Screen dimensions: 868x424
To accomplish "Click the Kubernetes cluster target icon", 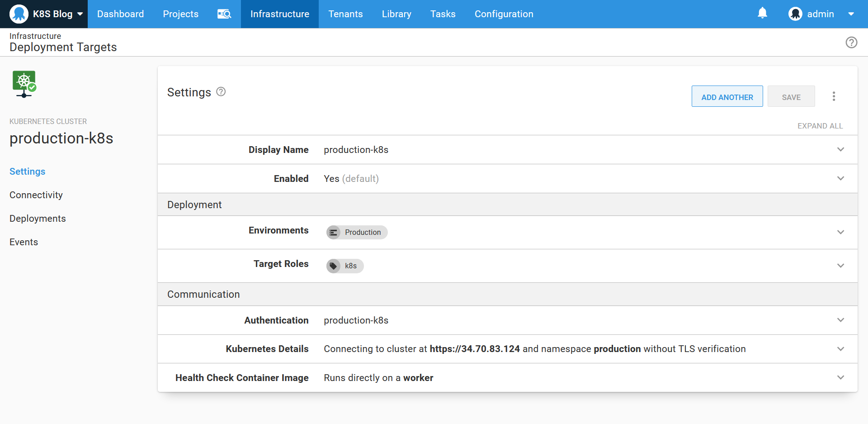I will coord(24,84).
